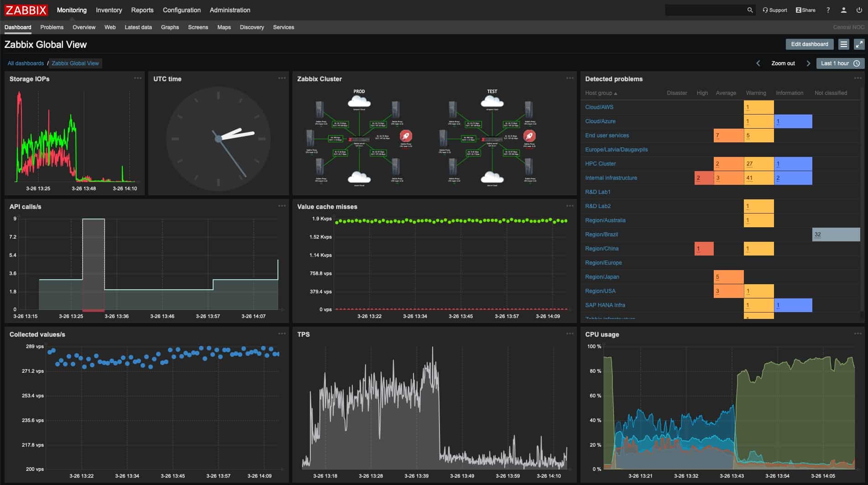Click the TEST top cloud icon
Screen dimensions: 868x485
click(492, 101)
